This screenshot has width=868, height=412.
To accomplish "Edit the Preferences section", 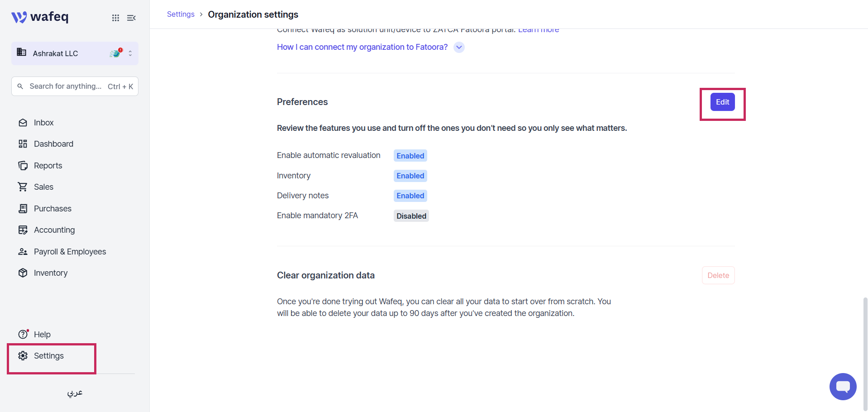I will coord(722,102).
